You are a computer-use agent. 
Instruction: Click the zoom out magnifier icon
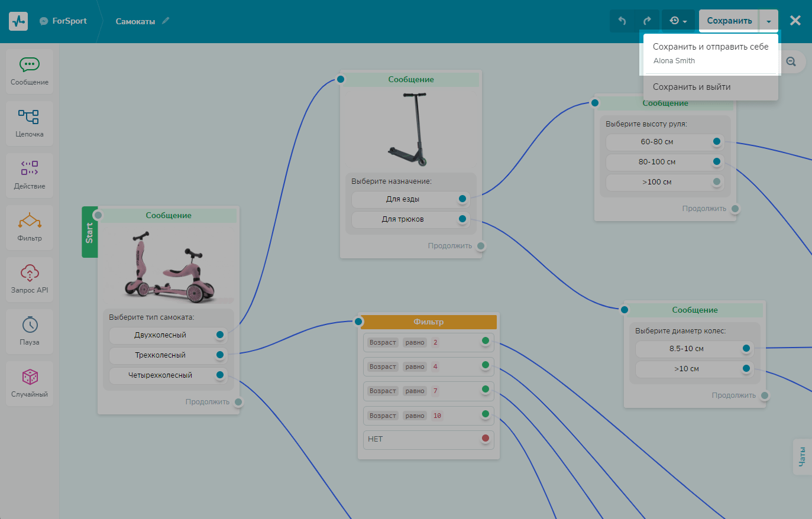791,61
